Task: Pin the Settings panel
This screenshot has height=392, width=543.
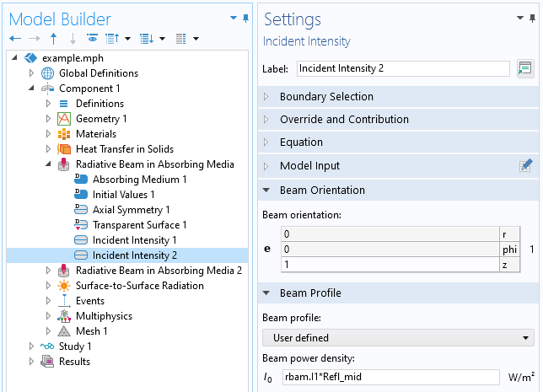Action: [532, 18]
